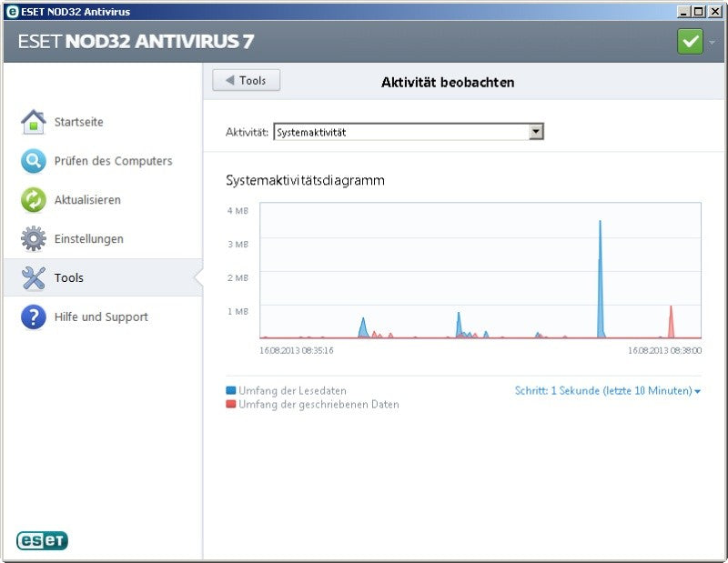
Task: Click the Startseite house icon
Action: 34,122
